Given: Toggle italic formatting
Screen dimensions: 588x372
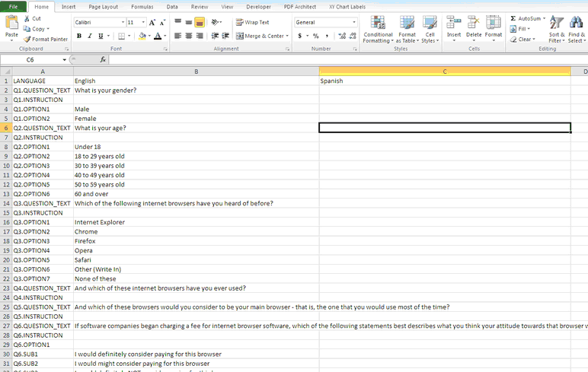Looking at the screenshot, I should [90, 36].
